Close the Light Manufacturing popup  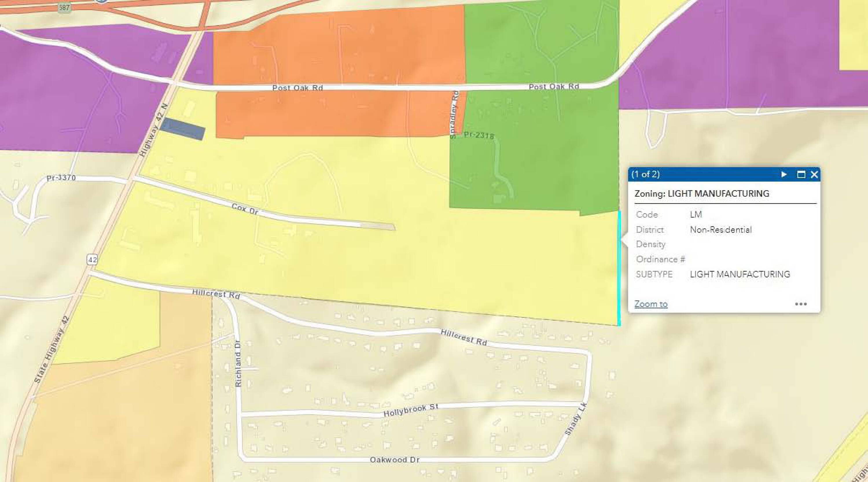[x=814, y=174]
